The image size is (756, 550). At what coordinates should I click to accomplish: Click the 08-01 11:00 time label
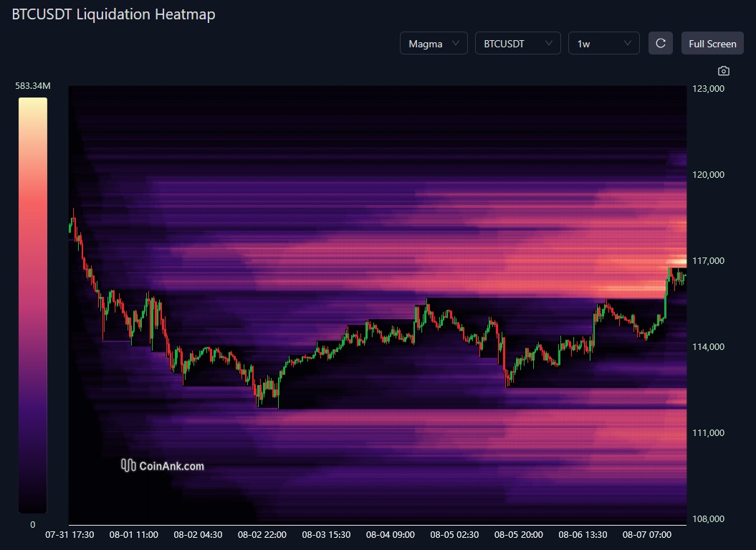[133, 534]
